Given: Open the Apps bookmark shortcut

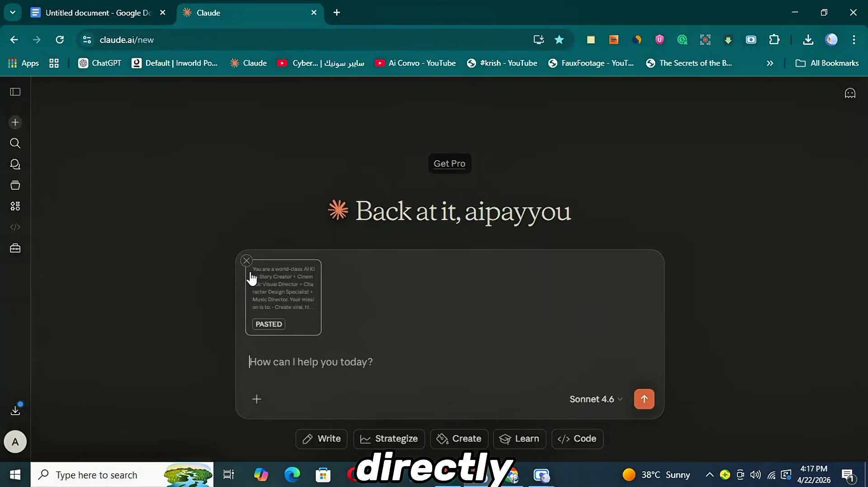Looking at the screenshot, I should coord(24,63).
